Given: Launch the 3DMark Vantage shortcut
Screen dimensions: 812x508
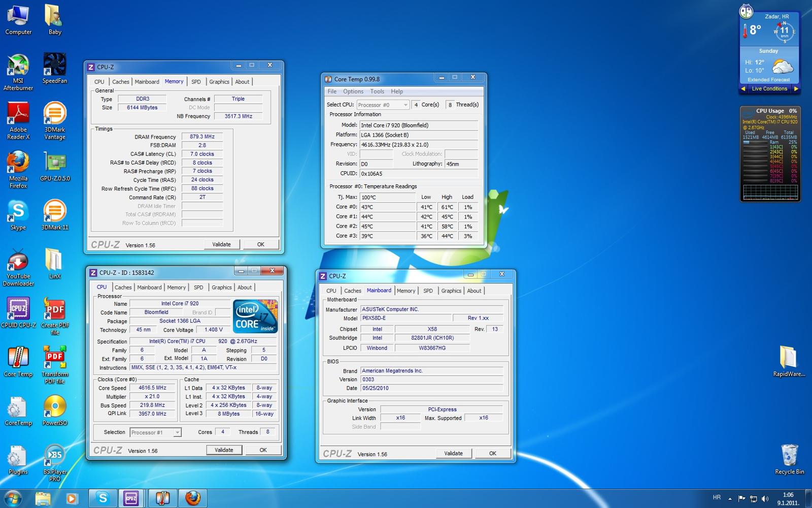Looking at the screenshot, I should point(55,121).
